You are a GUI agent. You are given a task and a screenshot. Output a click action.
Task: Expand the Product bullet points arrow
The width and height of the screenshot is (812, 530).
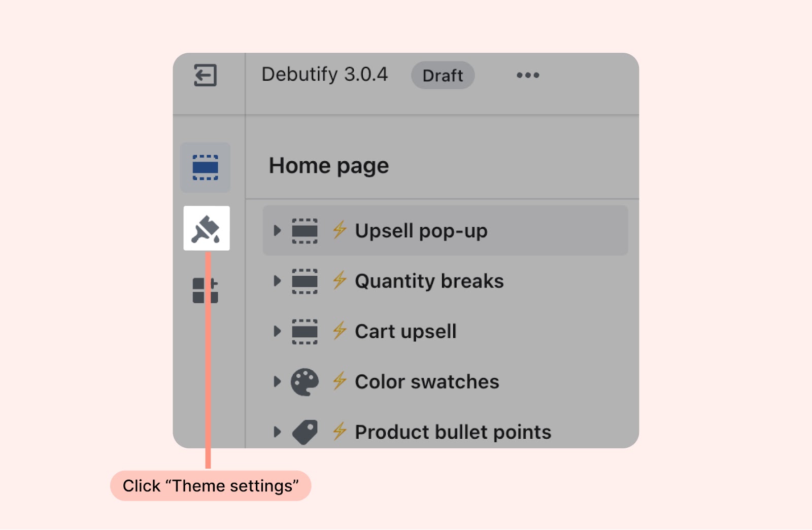pyautogui.click(x=277, y=432)
